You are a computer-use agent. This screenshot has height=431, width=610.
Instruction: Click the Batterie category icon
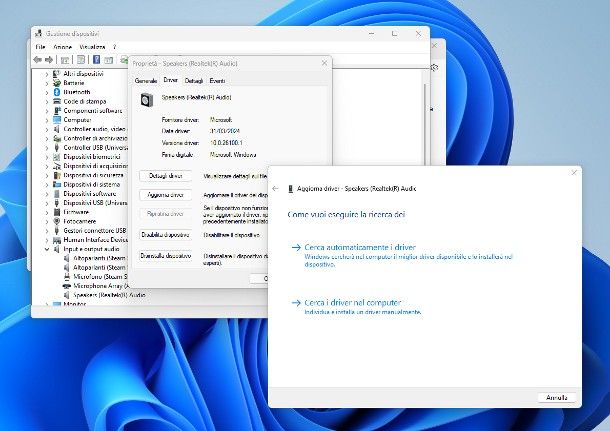click(57, 83)
